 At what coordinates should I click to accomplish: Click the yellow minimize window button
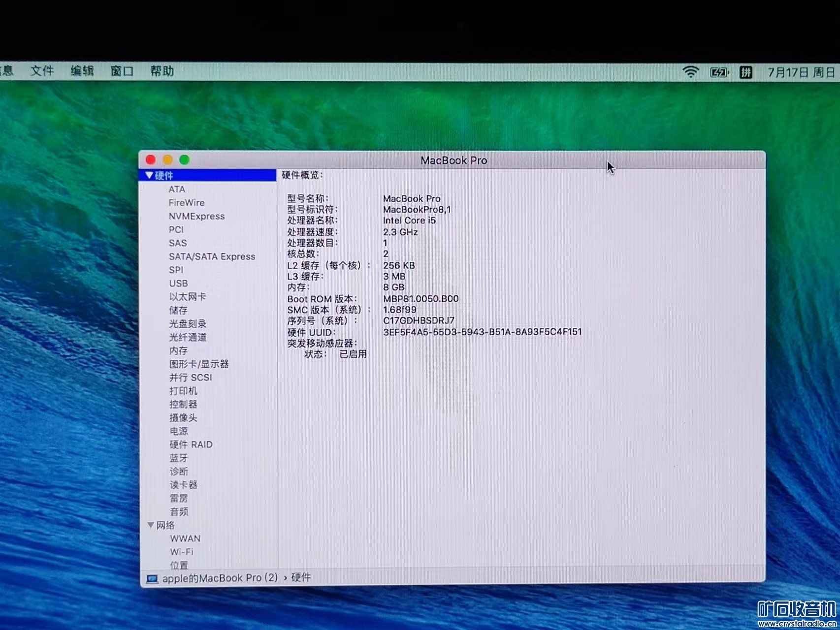pyautogui.click(x=167, y=160)
